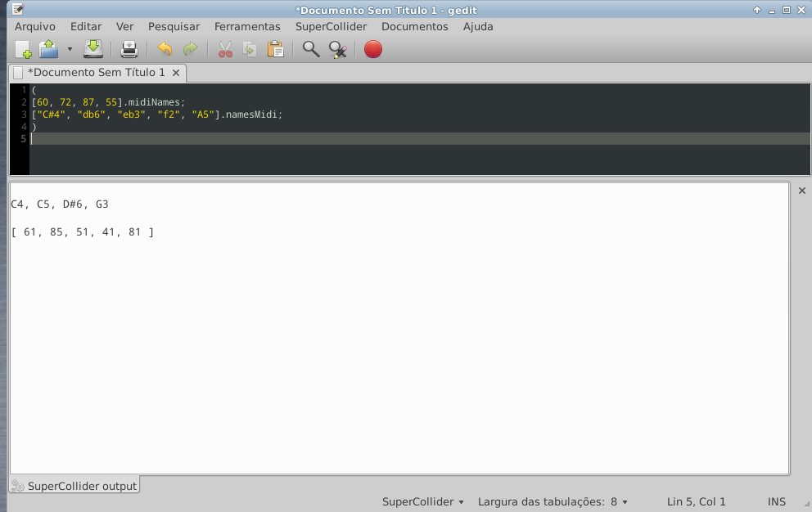The height and width of the screenshot is (512, 812).
Task: Create a new document with the toolbar icon
Action: [23, 49]
